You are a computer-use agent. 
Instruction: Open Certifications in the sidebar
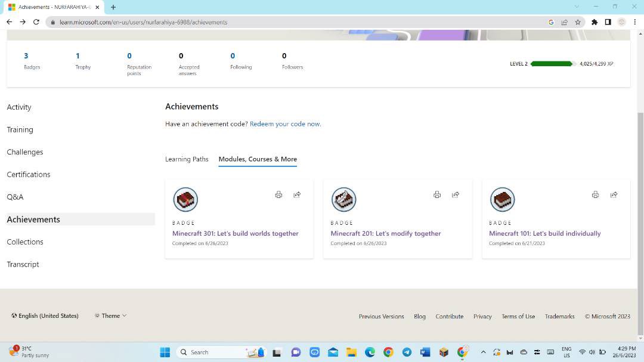pyautogui.click(x=29, y=174)
